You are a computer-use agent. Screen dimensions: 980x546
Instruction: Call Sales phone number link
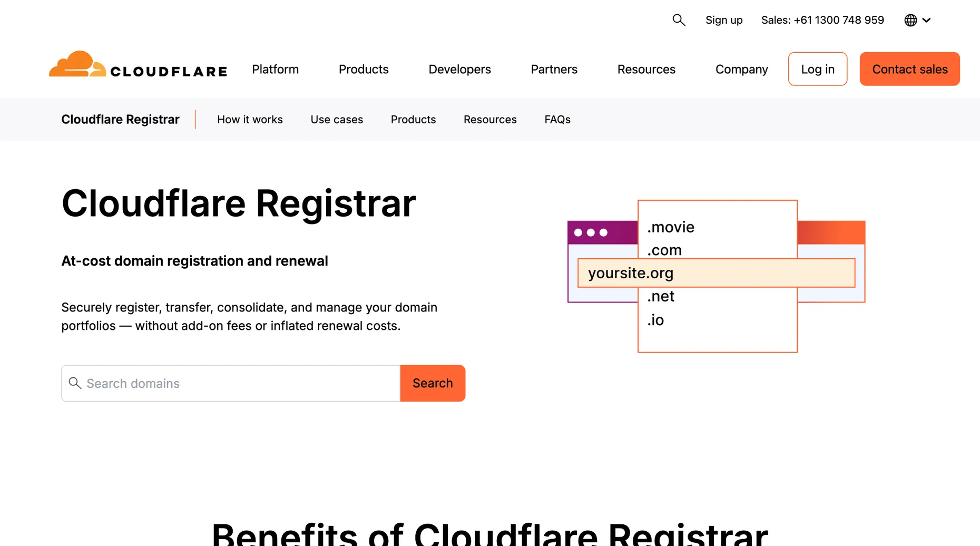point(822,20)
